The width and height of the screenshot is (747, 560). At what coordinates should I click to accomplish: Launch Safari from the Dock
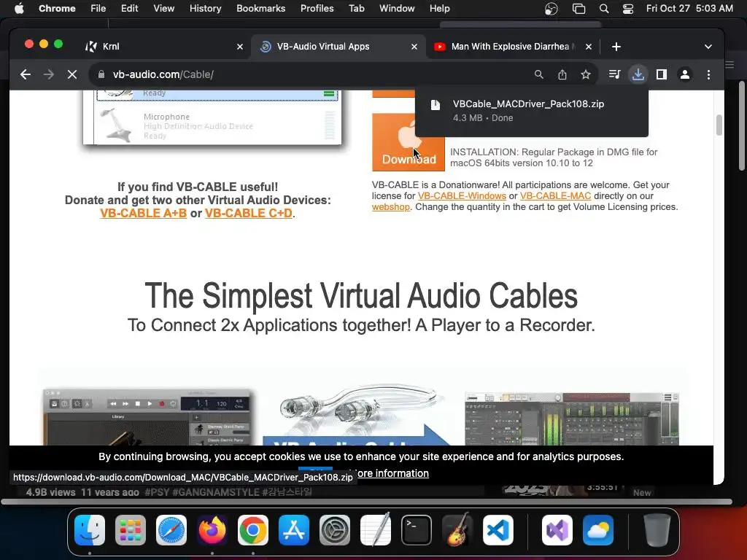click(x=171, y=530)
